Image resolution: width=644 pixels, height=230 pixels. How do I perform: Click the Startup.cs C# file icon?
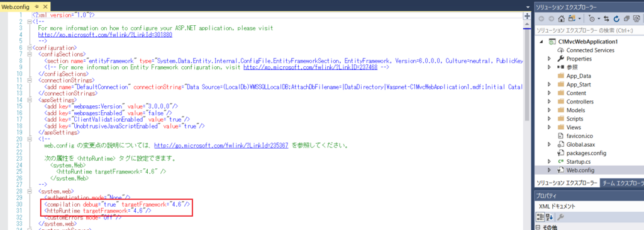[x=560, y=161]
